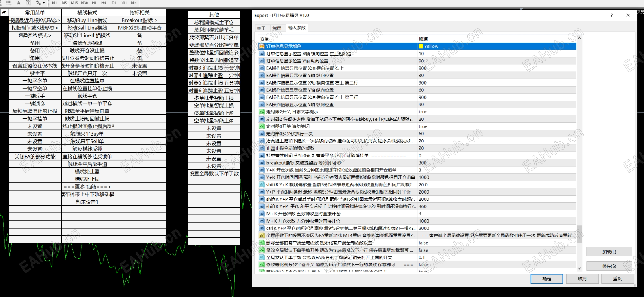
Task: Click the integer icon beside 止盈止损全局偏移的点数
Action: click(x=262, y=148)
